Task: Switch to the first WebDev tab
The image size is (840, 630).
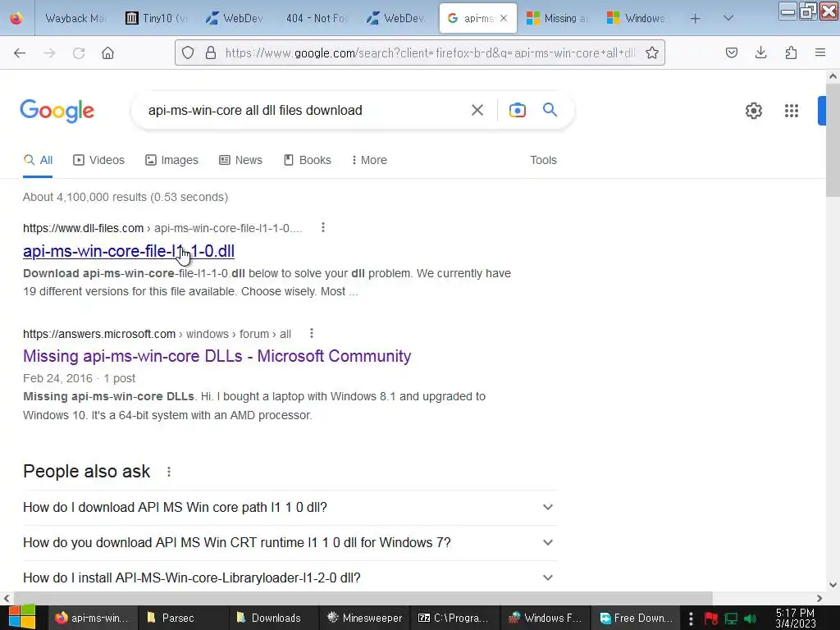Action: coord(236,18)
